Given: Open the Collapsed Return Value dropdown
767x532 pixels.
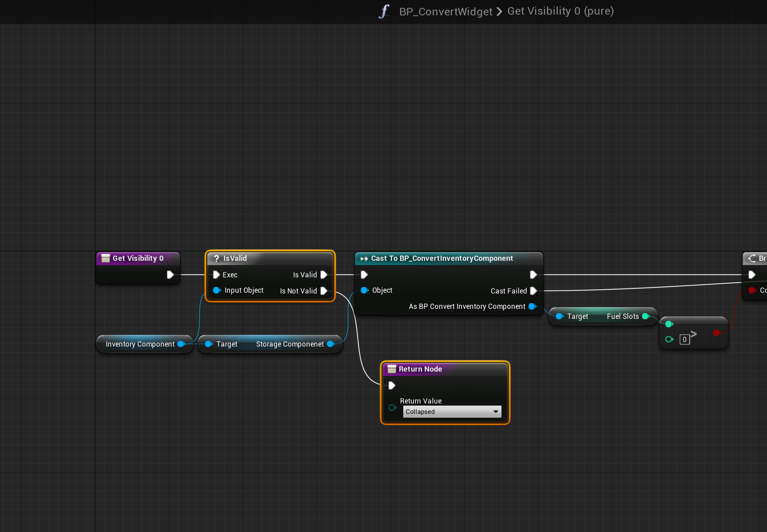Looking at the screenshot, I should pos(452,412).
